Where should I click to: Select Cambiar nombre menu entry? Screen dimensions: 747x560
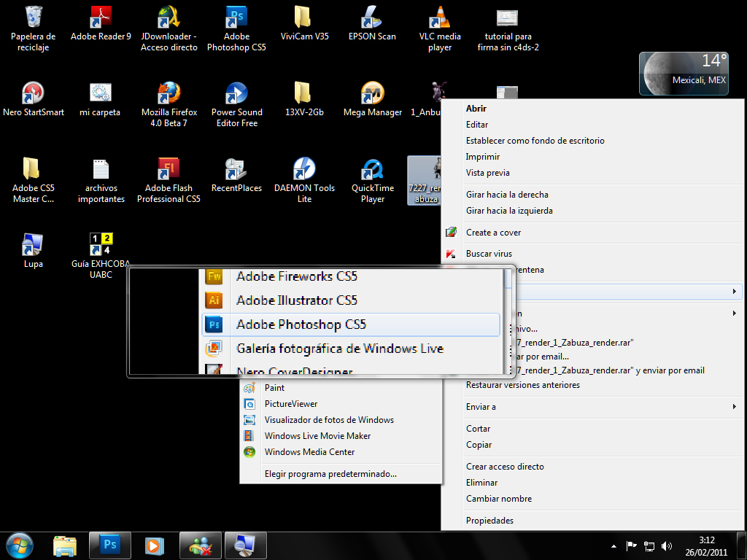click(592, 499)
